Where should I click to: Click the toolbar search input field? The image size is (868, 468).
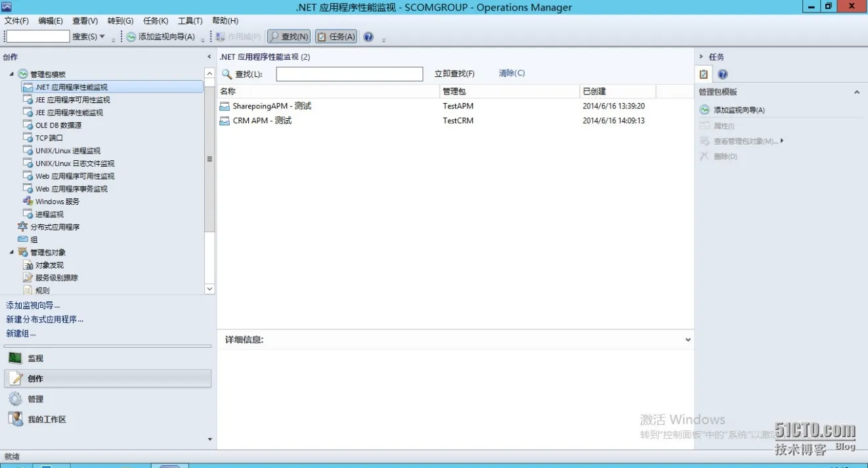click(x=37, y=37)
